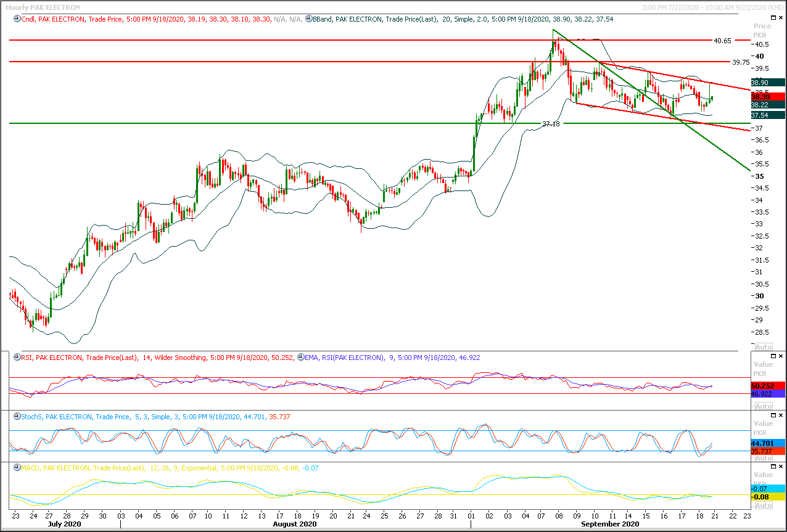Close the RSI indicator panel
This screenshot has width=787, height=532.
point(780,356)
